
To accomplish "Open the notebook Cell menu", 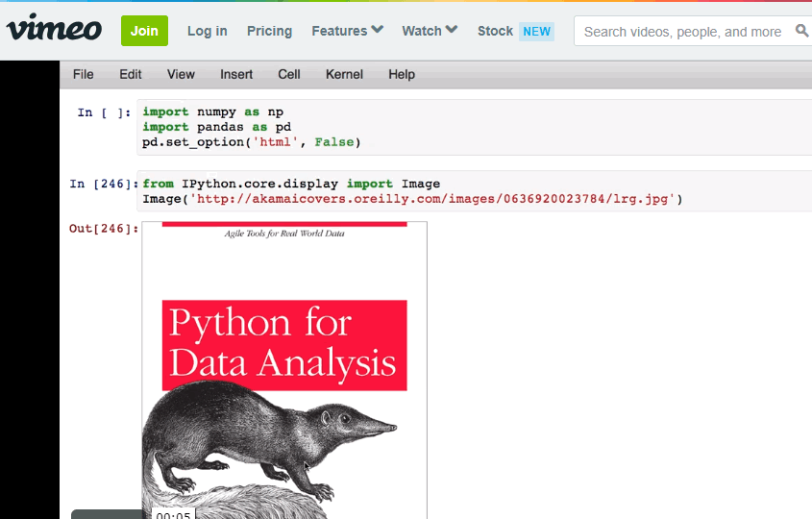I will point(289,75).
